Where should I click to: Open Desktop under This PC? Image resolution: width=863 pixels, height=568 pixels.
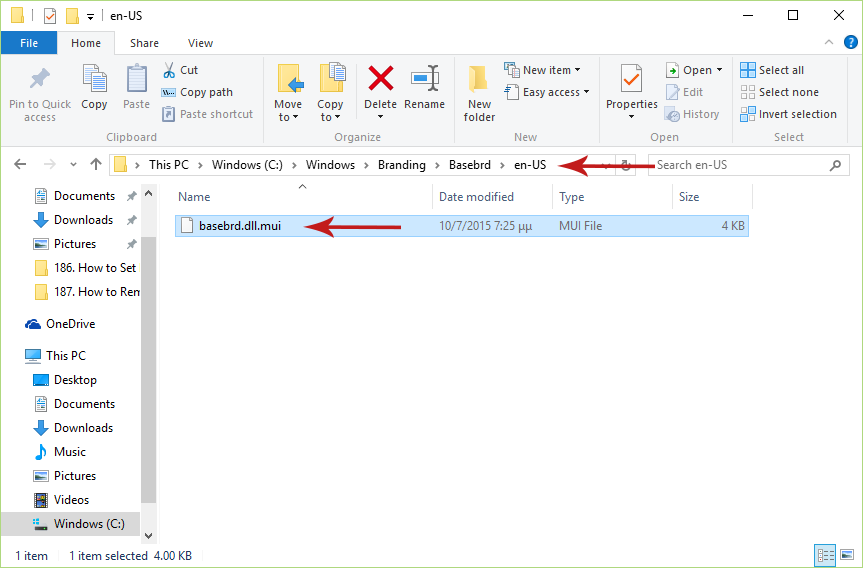coord(65,380)
